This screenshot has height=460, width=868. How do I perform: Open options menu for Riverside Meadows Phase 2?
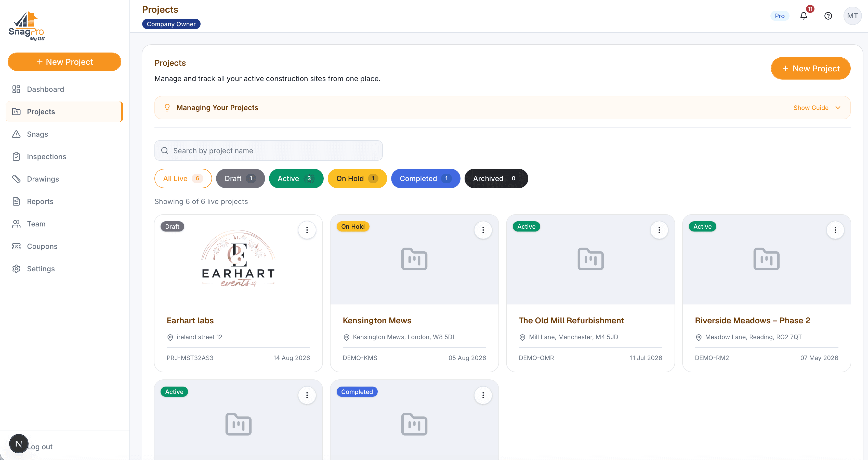pyautogui.click(x=835, y=230)
